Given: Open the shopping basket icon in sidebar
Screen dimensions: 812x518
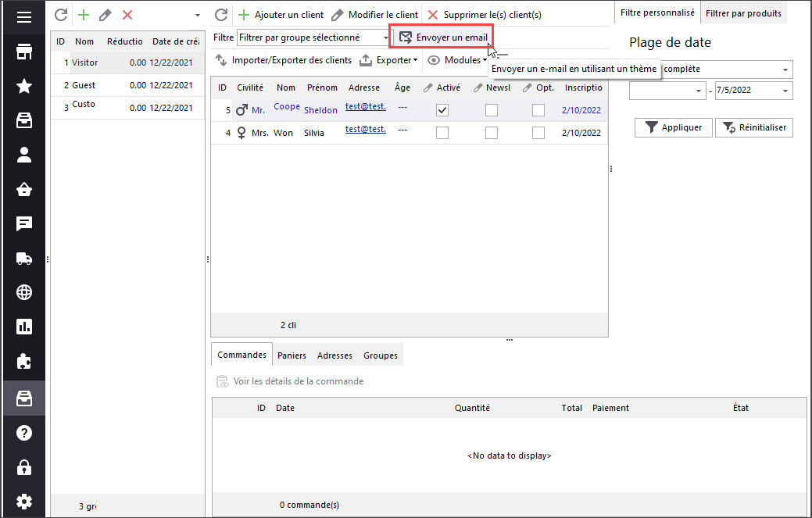Looking at the screenshot, I should pos(23,189).
